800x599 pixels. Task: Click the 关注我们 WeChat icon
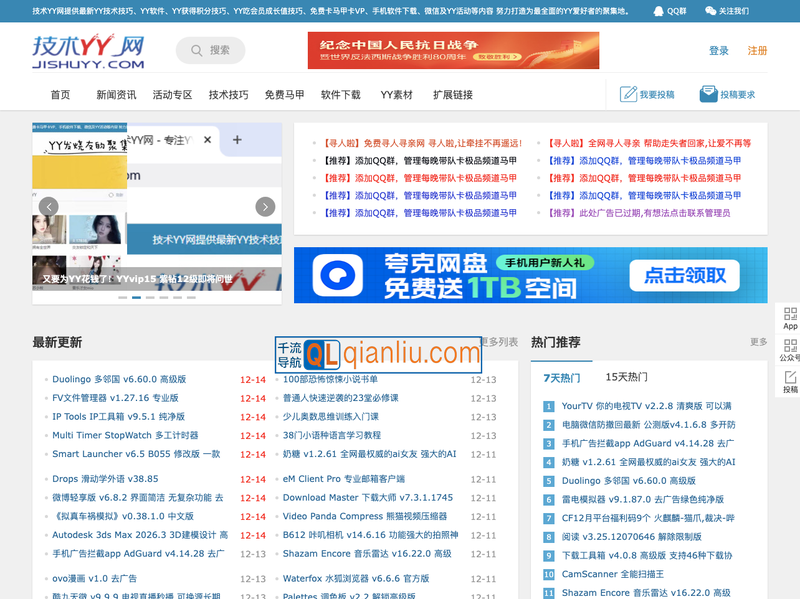click(x=710, y=11)
